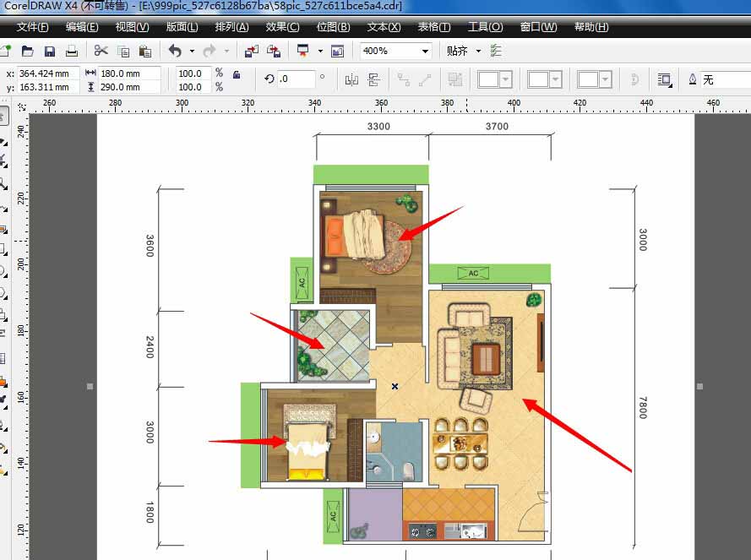Cut the selection with the scissors icon
The width and height of the screenshot is (751, 560).
click(101, 51)
